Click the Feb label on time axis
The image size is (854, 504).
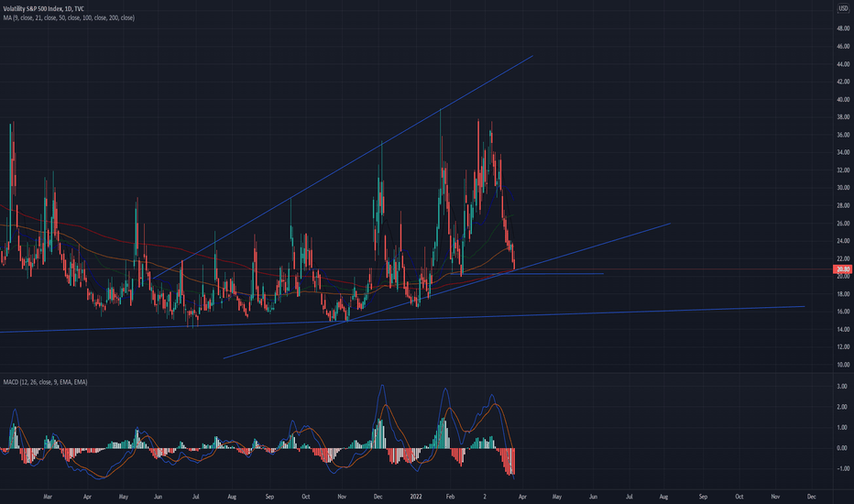point(450,497)
